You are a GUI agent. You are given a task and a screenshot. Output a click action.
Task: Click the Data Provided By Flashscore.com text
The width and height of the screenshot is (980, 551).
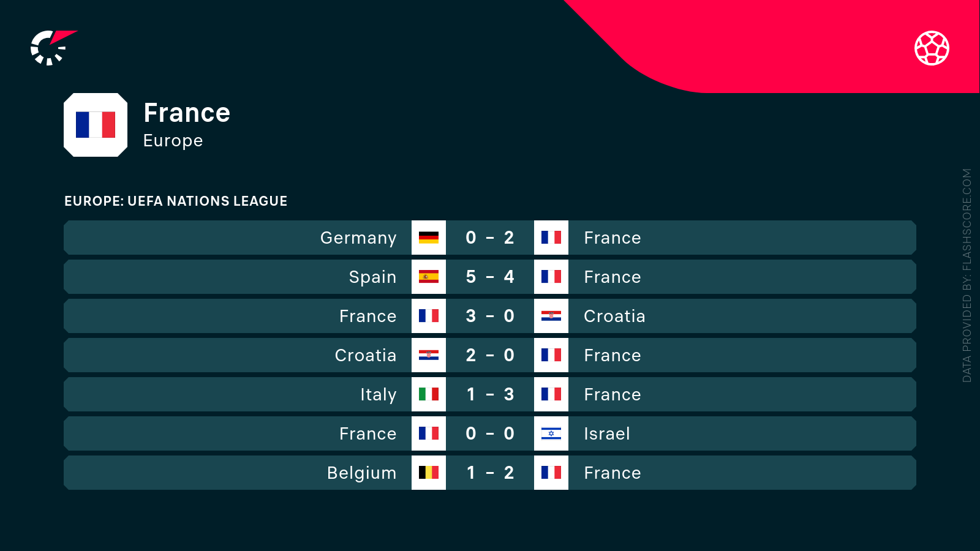(967, 275)
